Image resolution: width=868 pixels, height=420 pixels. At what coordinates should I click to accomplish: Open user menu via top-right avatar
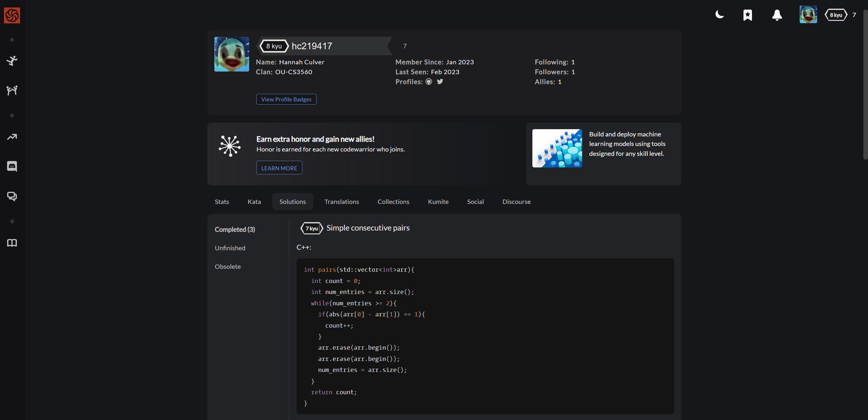tap(808, 14)
